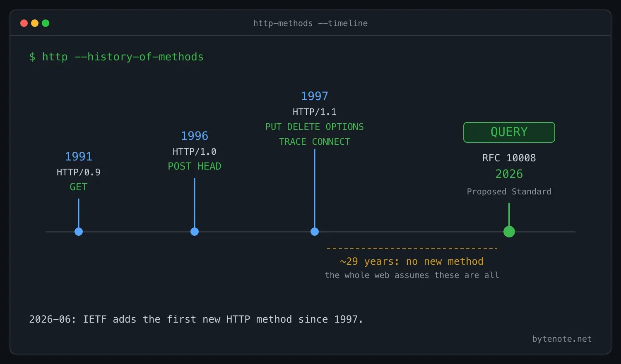
Task: Click the 2026-06 IETF summary sentence
Action: (x=196, y=319)
